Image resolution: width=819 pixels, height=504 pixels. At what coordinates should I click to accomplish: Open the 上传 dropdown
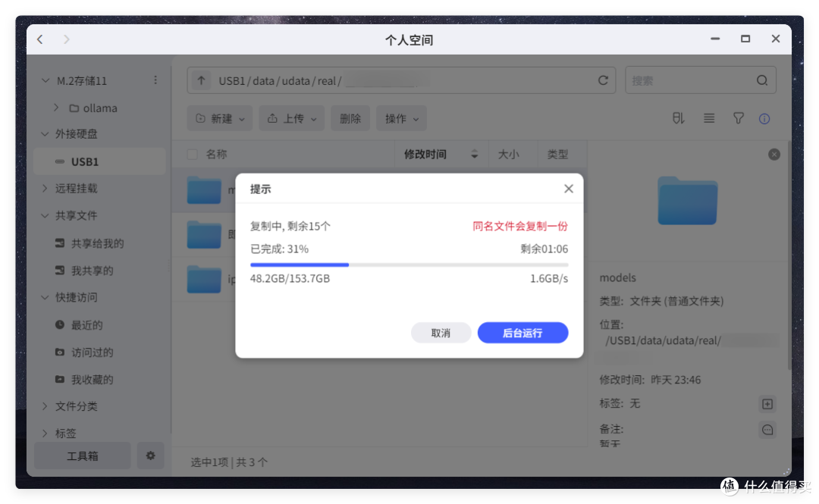[x=291, y=118]
